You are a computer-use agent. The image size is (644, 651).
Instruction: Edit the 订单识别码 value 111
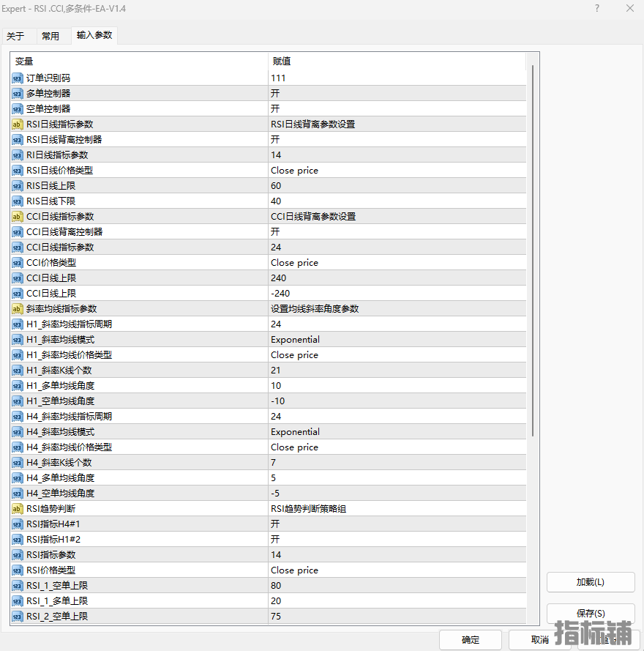[x=397, y=78]
